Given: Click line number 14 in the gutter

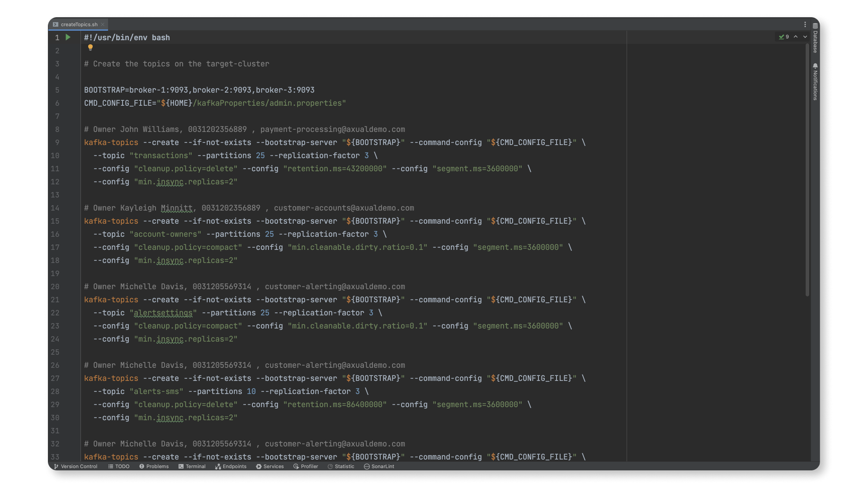Looking at the screenshot, I should [55, 208].
